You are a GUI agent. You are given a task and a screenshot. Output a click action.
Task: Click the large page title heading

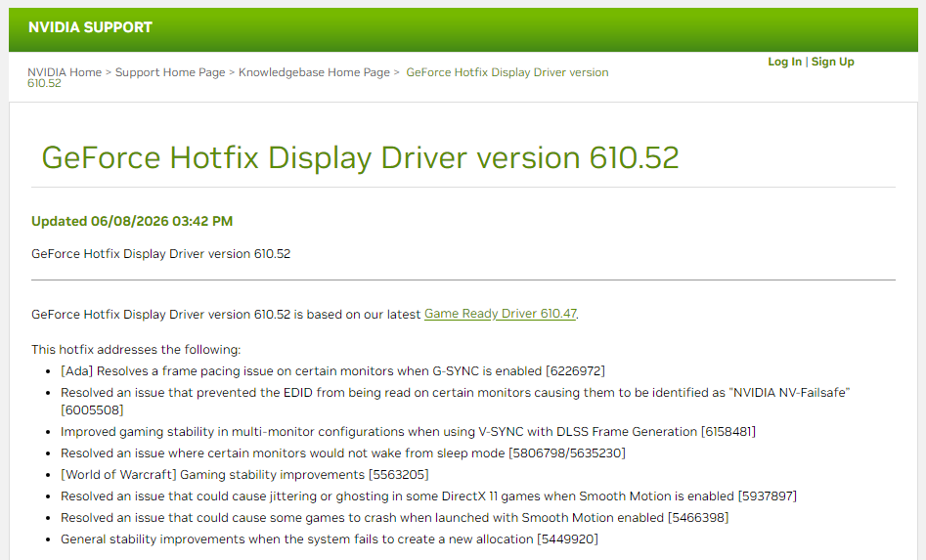[360, 157]
